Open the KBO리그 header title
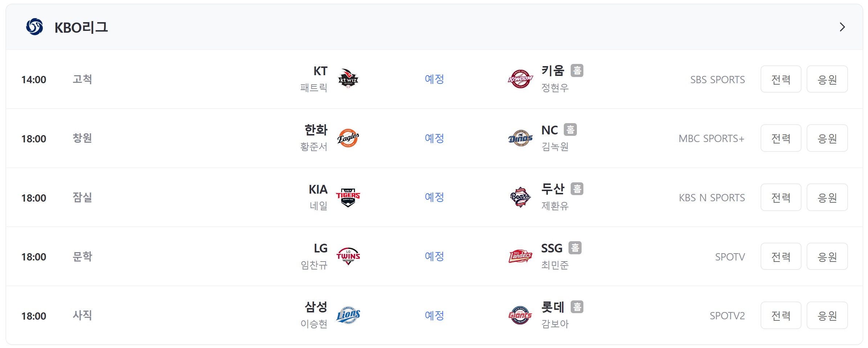Viewport: 868px width, 348px height. pyautogui.click(x=81, y=27)
